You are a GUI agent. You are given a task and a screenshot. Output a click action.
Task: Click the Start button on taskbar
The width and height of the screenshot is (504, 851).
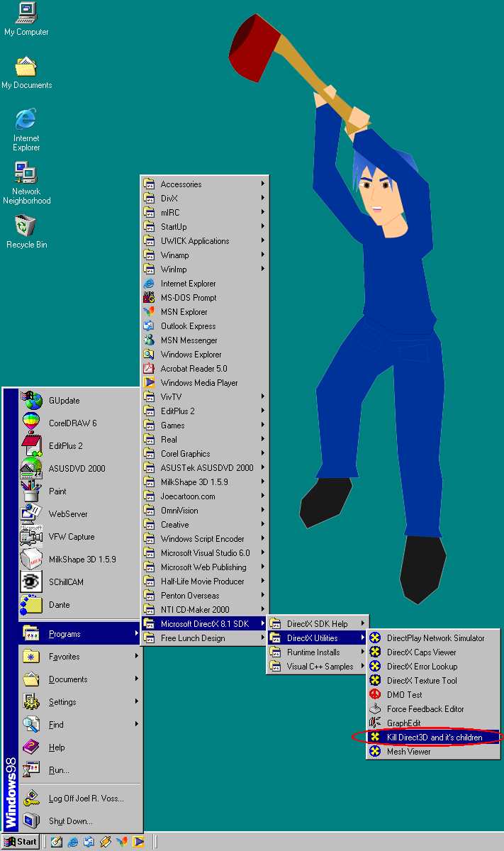click(x=21, y=842)
